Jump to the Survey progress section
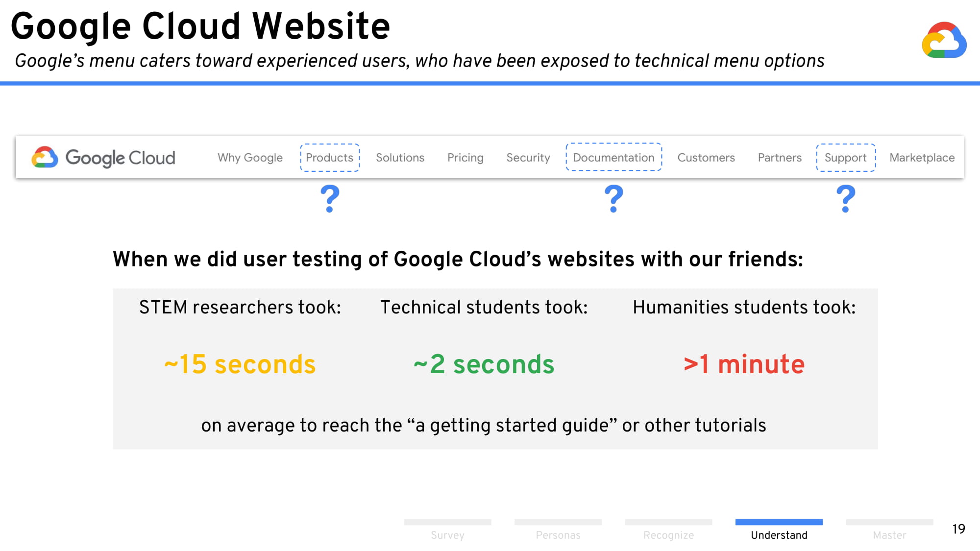The image size is (980, 551). pyautogui.click(x=447, y=530)
